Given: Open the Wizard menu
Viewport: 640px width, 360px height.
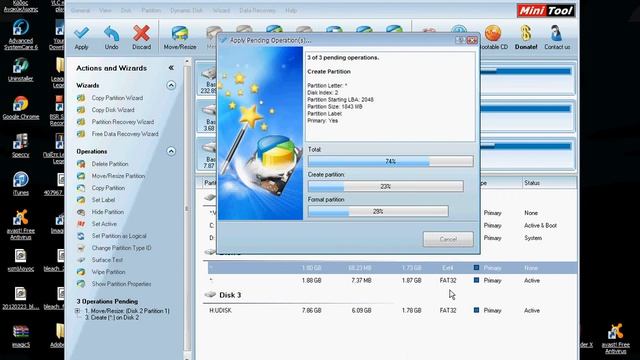Looking at the screenshot, I should click(221, 11).
